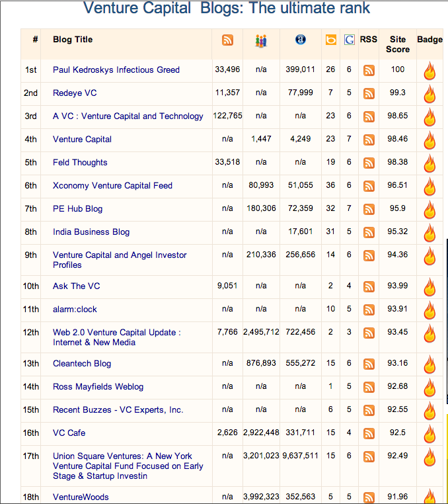Click the Site Score column header

coord(398,44)
